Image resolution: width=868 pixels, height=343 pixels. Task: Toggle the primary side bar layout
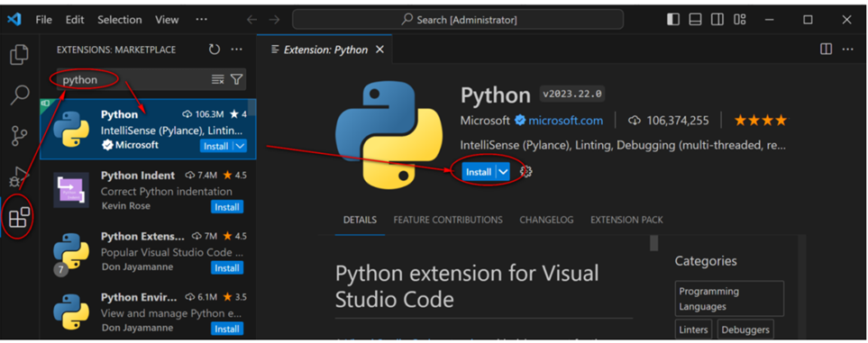coord(673,20)
